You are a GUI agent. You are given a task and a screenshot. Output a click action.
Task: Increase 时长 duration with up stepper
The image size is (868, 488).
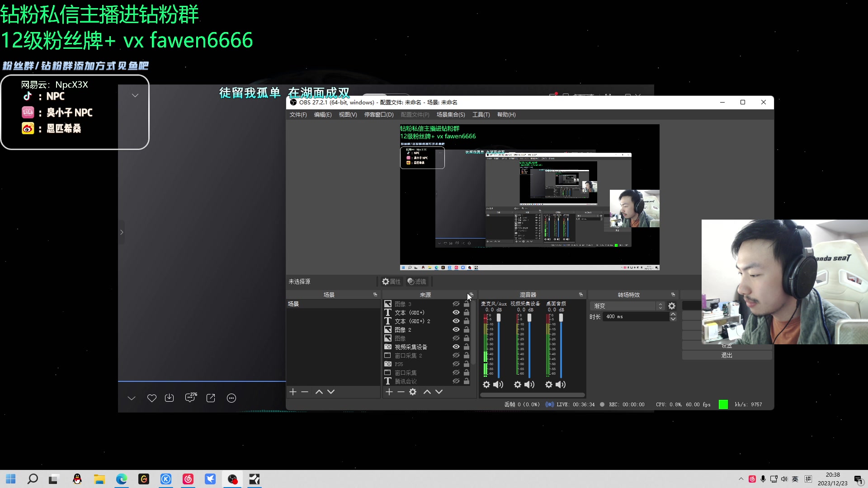[673, 314]
